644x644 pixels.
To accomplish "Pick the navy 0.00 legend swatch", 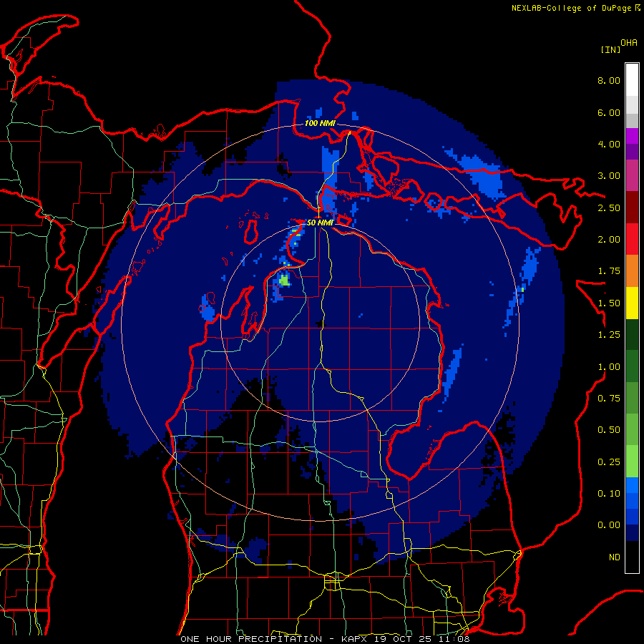I will [x=632, y=533].
